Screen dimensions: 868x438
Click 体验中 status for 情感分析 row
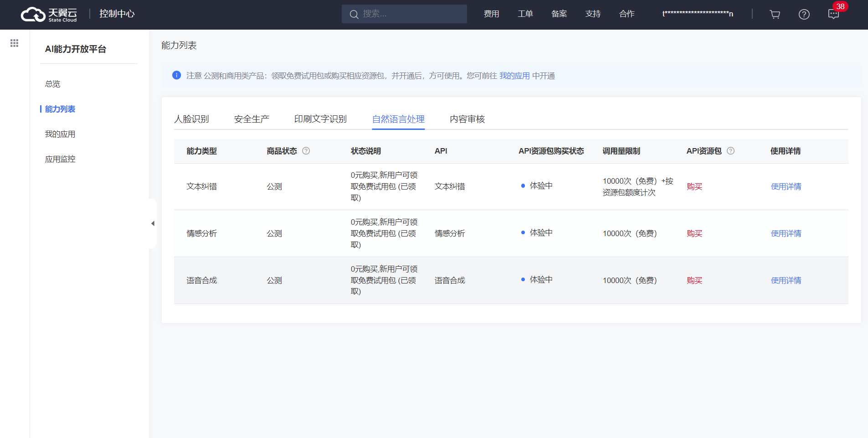tap(537, 232)
